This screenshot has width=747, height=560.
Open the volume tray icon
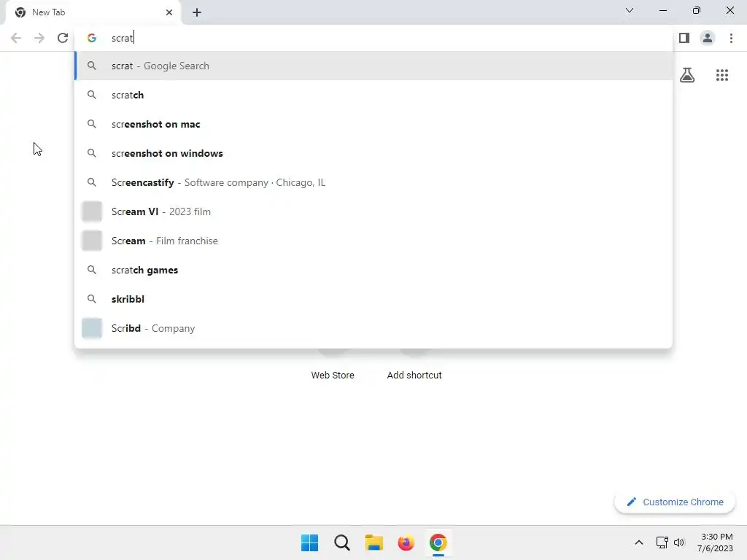point(679,542)
